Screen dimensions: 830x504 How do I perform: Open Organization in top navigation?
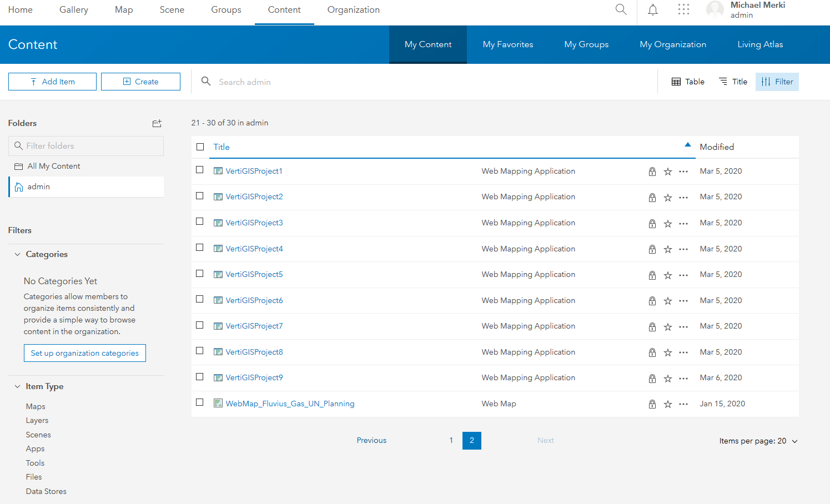[x=354, y=10]
